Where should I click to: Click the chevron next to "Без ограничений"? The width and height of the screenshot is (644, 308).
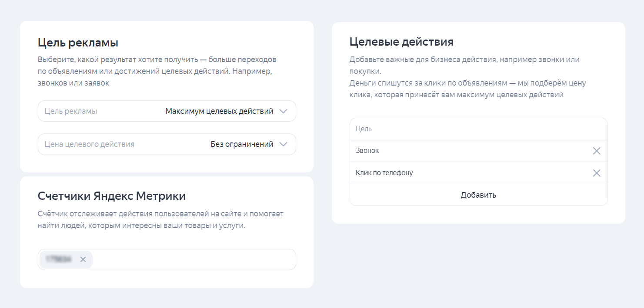[283, 144]
